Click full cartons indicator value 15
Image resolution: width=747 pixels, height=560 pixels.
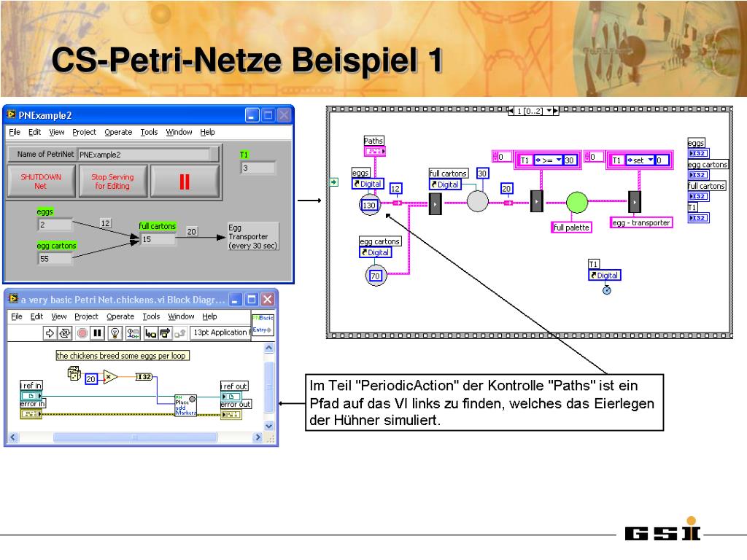click(x=158, y=239)
